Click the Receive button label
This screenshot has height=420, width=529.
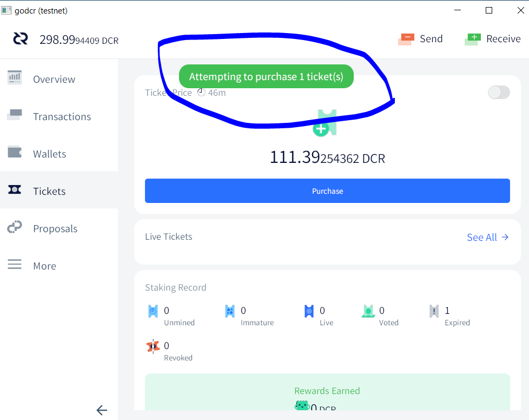coord(504,39)
